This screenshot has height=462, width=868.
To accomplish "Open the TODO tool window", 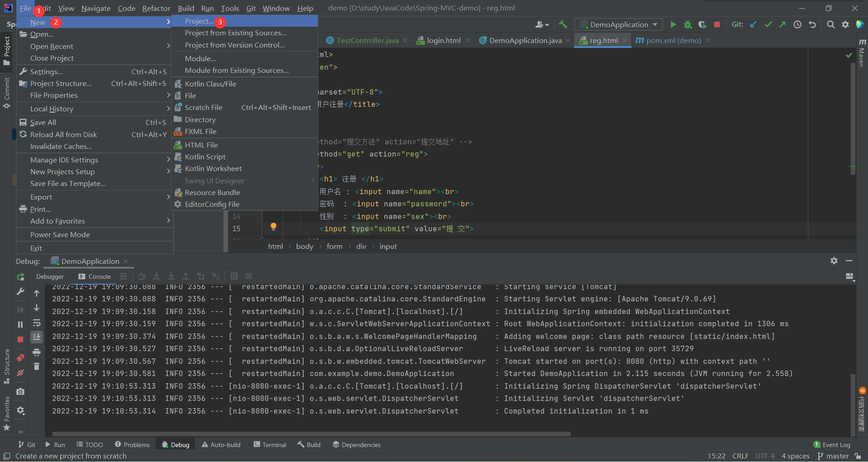I will [90, 445].
